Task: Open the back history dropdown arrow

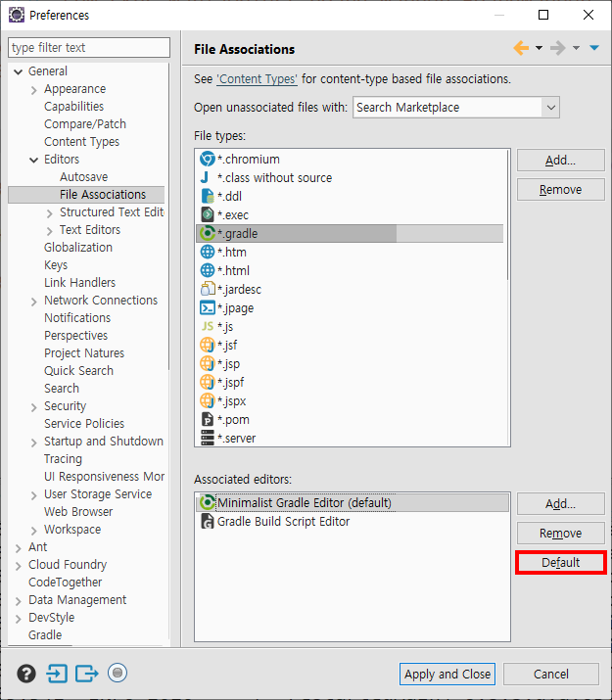Action: (539, 48)
